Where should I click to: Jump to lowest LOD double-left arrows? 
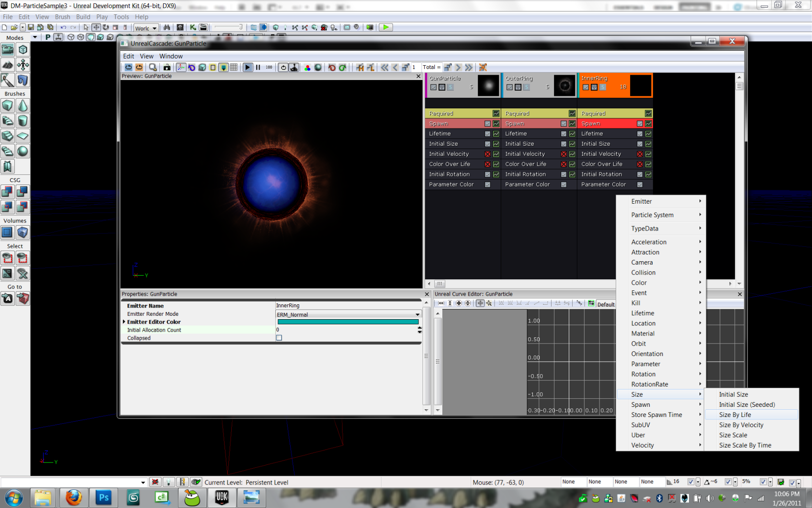(384, 68)
